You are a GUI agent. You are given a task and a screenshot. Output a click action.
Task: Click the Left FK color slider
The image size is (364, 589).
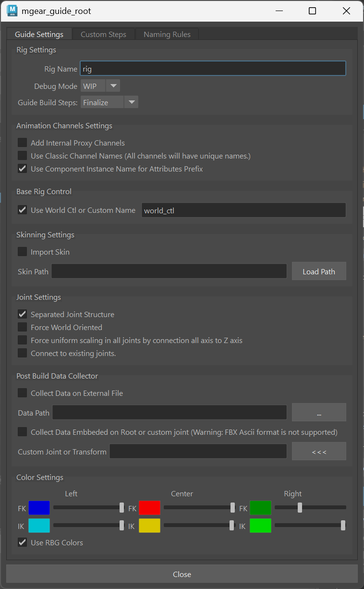89,507
